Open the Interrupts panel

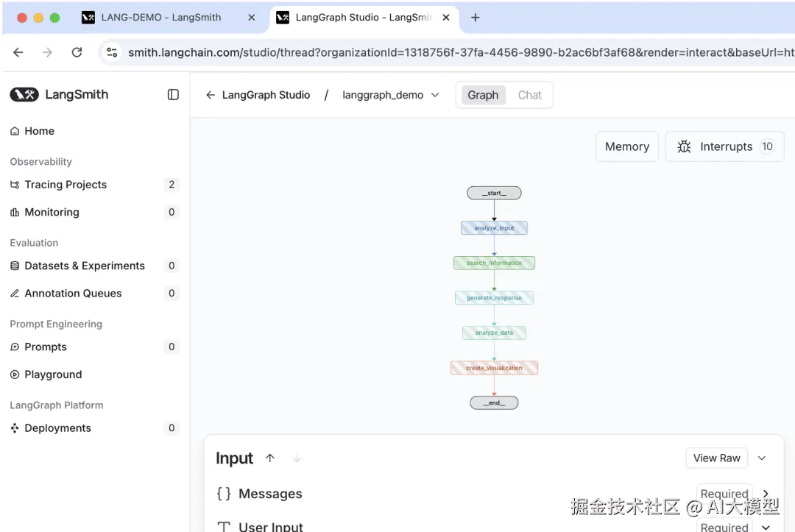point(724,146)
